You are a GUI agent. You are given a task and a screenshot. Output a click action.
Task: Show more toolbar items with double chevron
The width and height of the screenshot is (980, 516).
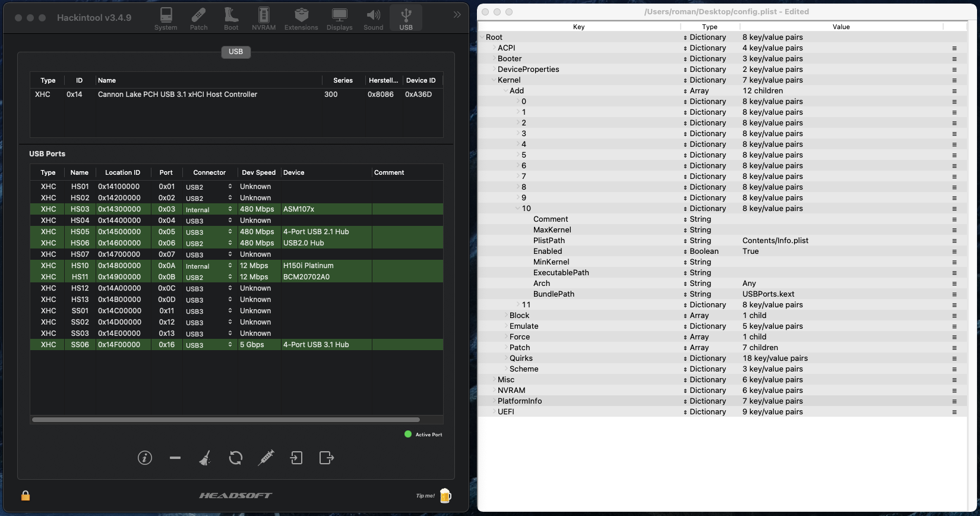[x=457, y=15]
